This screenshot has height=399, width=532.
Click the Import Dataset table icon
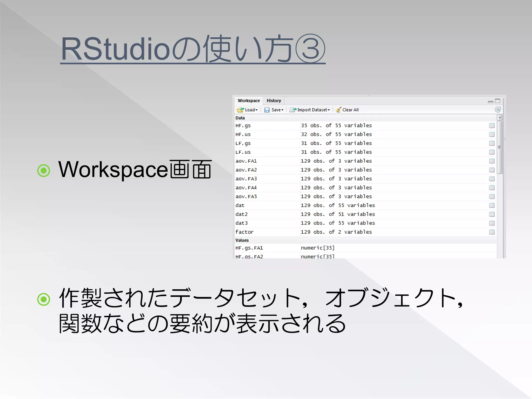293,110
